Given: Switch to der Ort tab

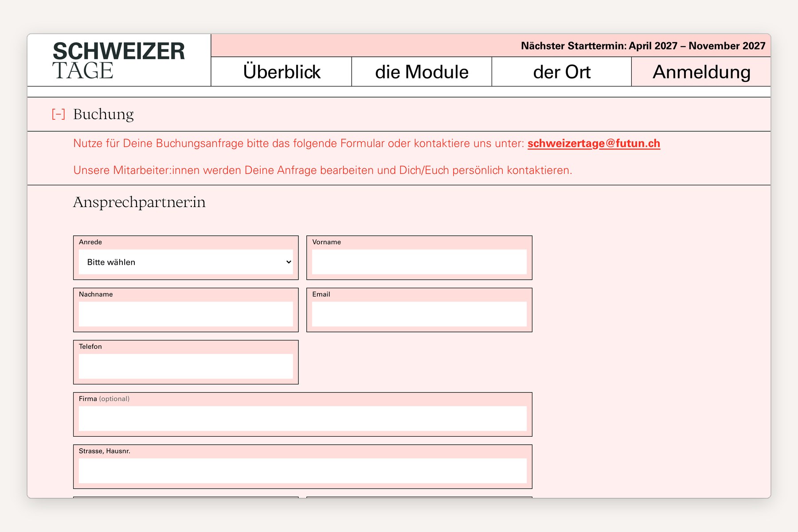Looking at the screenshot, I should click(x=562, y=72).
